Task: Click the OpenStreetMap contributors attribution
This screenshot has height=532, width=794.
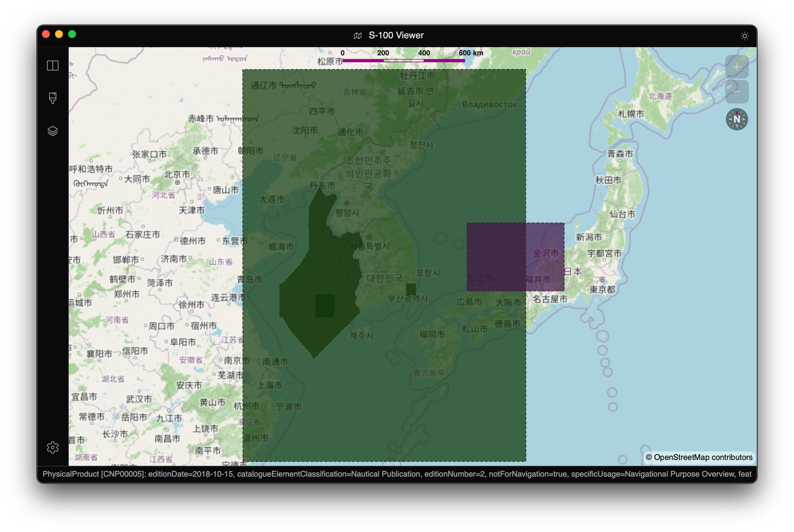Action: pos(699,457)
